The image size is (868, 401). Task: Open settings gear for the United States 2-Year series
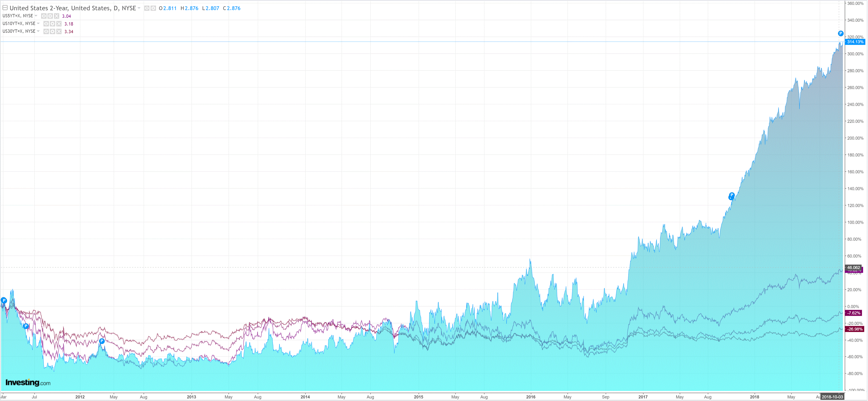[x=153, y=8]
